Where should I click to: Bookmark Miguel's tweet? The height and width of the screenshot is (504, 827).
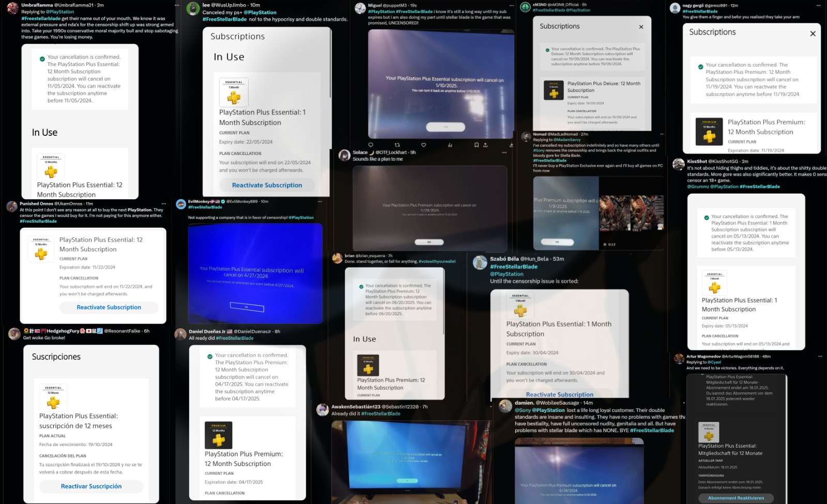[x=477, y=145]
